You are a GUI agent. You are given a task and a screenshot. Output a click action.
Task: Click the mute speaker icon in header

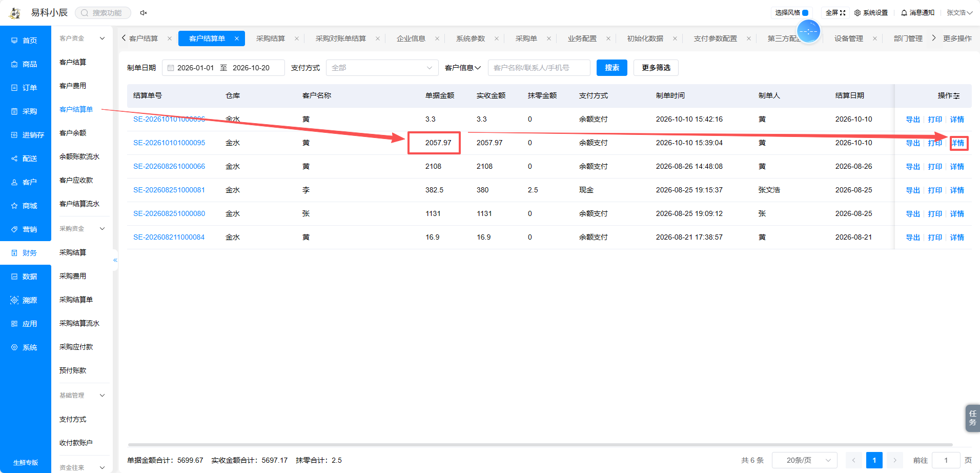(144, 13)
